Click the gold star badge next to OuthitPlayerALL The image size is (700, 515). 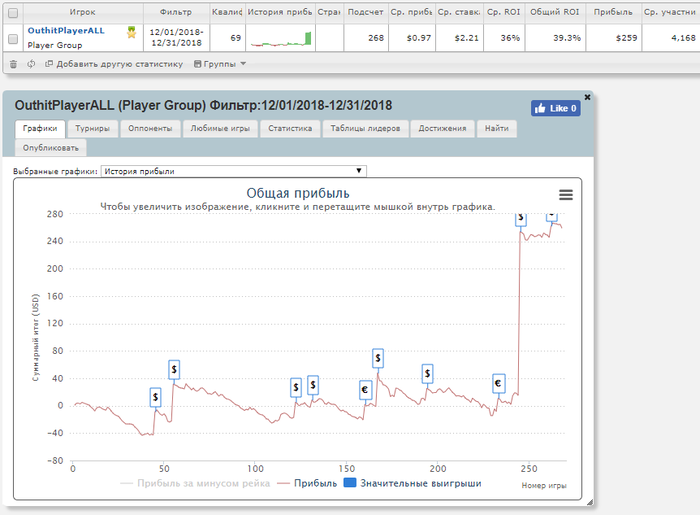(x=131, y=32)
